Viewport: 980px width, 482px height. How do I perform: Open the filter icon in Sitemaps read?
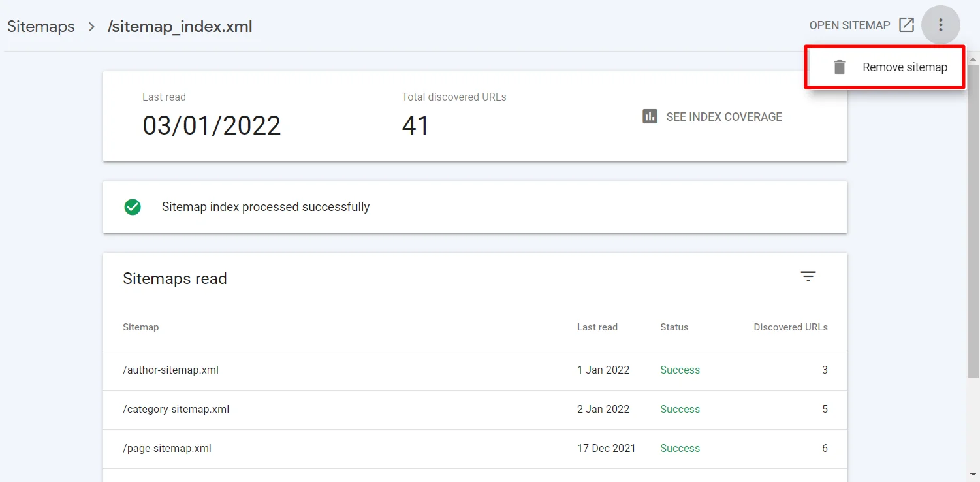808,276
